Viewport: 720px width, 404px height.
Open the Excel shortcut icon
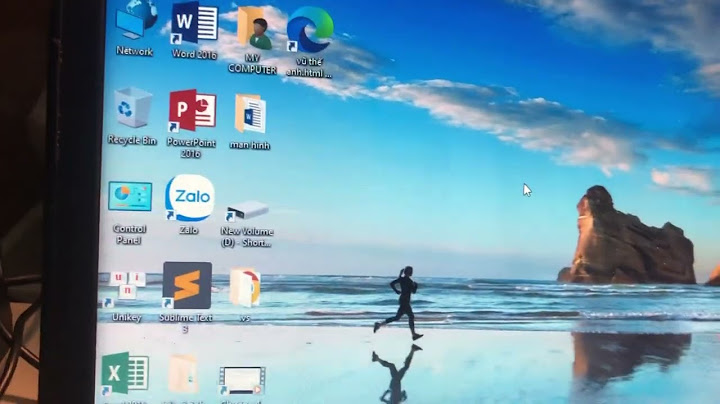click(x=125, y=374)
